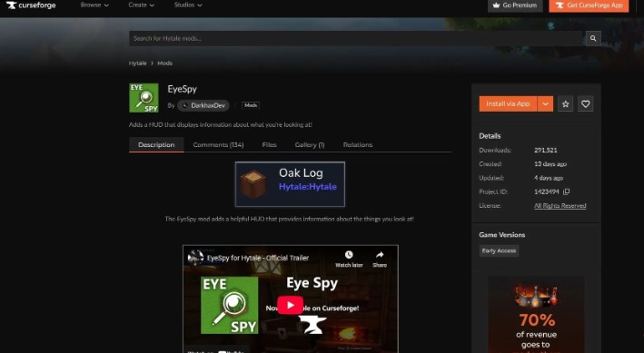
Task: Click the star follow icon
Action: (x=566, y=103)
